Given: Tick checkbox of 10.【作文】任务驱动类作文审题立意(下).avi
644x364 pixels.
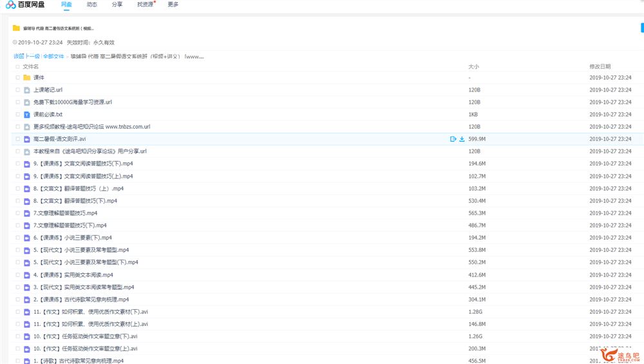Looking at the screenshot, I should (17, 336).
